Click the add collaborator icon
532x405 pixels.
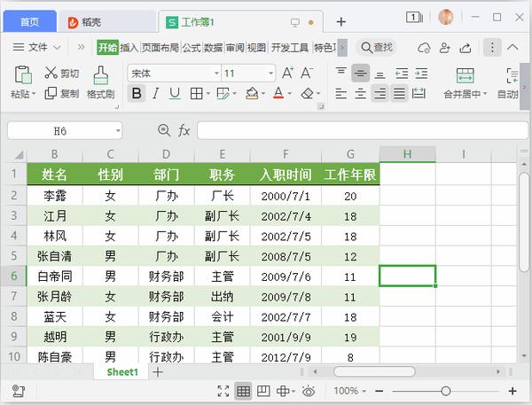tap(445, 48)
